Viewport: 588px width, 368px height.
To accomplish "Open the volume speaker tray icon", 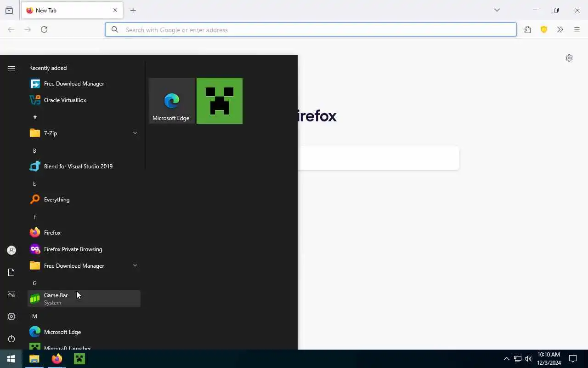I will point(528,359).
